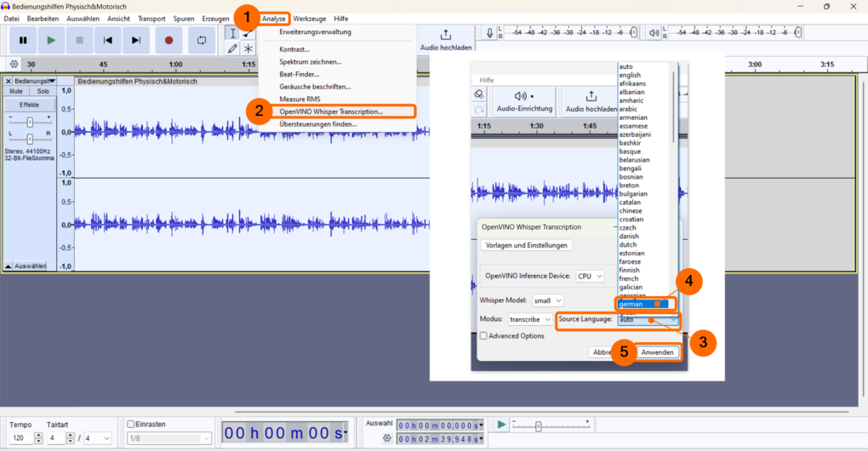Skip to the project end
This screenshot has height=451, width=868.
[x=136, y=40]
